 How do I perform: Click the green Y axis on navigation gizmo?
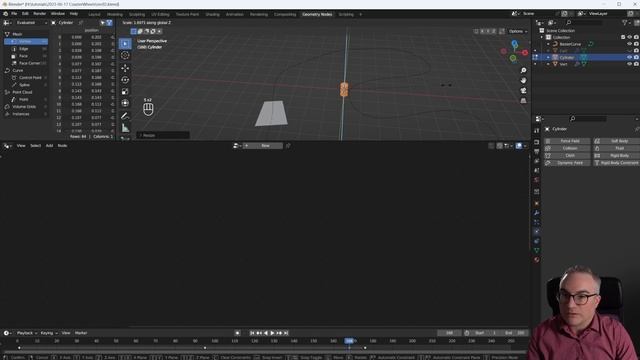coord(513,58)
